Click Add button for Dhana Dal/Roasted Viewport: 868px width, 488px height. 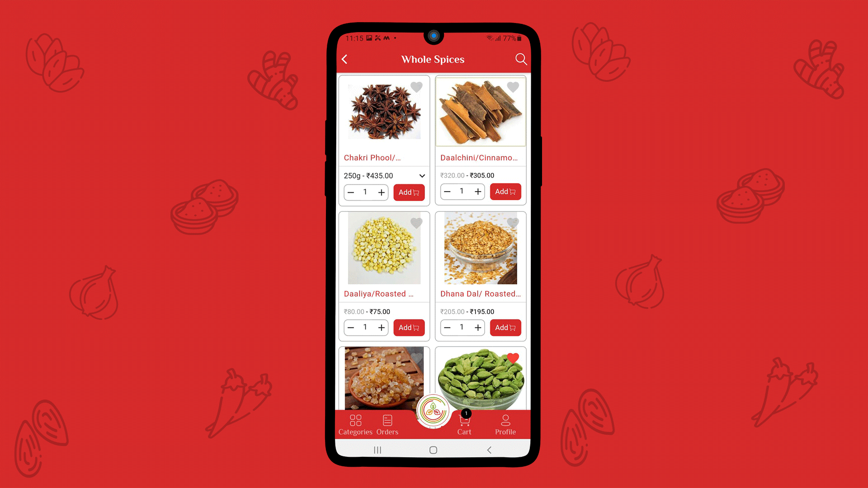[x=505, y=328]
